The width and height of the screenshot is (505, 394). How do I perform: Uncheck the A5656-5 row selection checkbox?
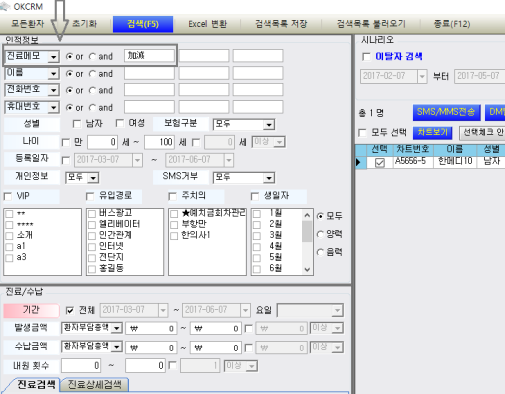click(380, 163)
